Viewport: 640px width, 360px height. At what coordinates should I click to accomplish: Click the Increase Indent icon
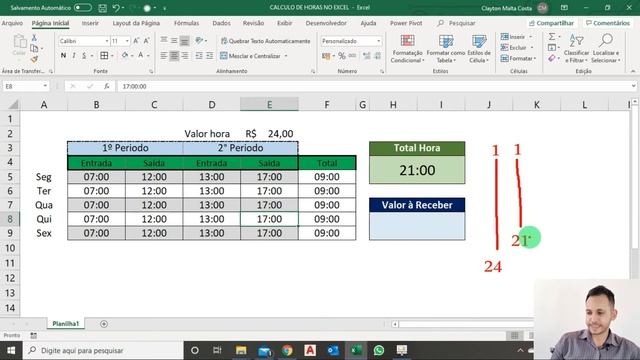point(209,56)
